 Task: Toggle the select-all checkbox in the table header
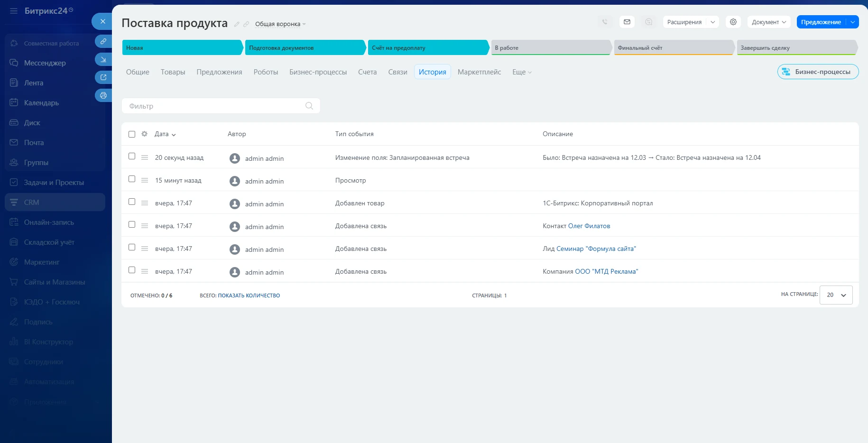(x=132, y=134)
